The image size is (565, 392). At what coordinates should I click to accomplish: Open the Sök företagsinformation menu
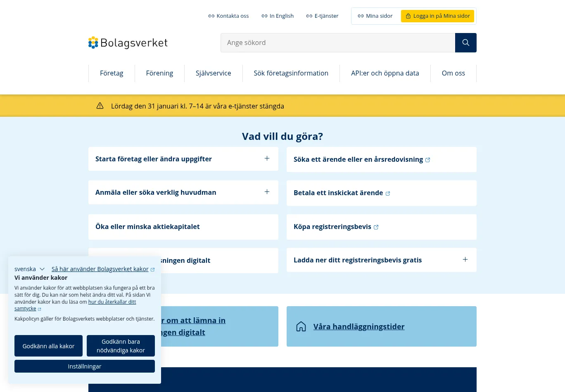pos(291,73)
